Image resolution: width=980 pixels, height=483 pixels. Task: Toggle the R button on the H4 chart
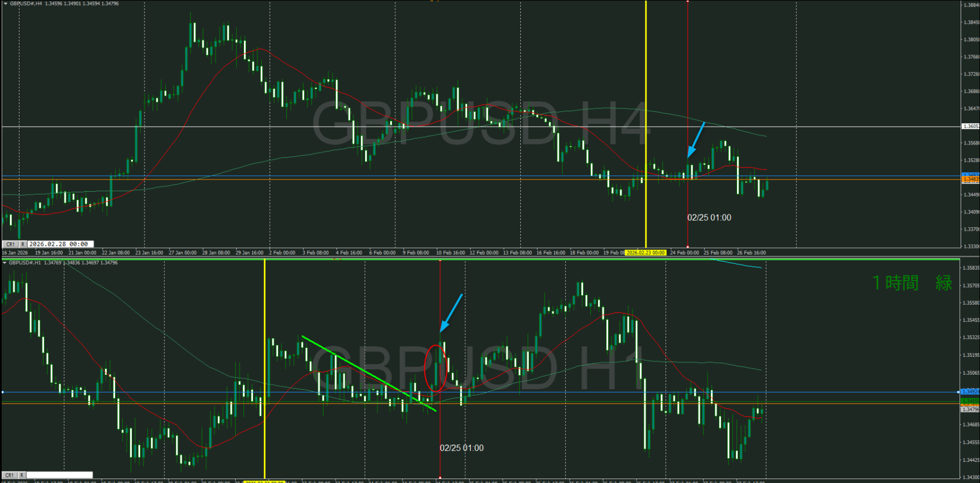coord(23,244)
